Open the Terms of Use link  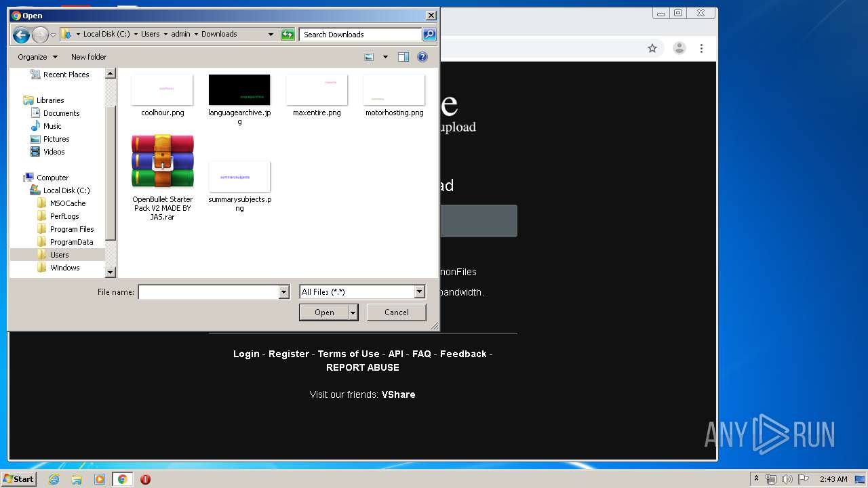pos(349,354)
